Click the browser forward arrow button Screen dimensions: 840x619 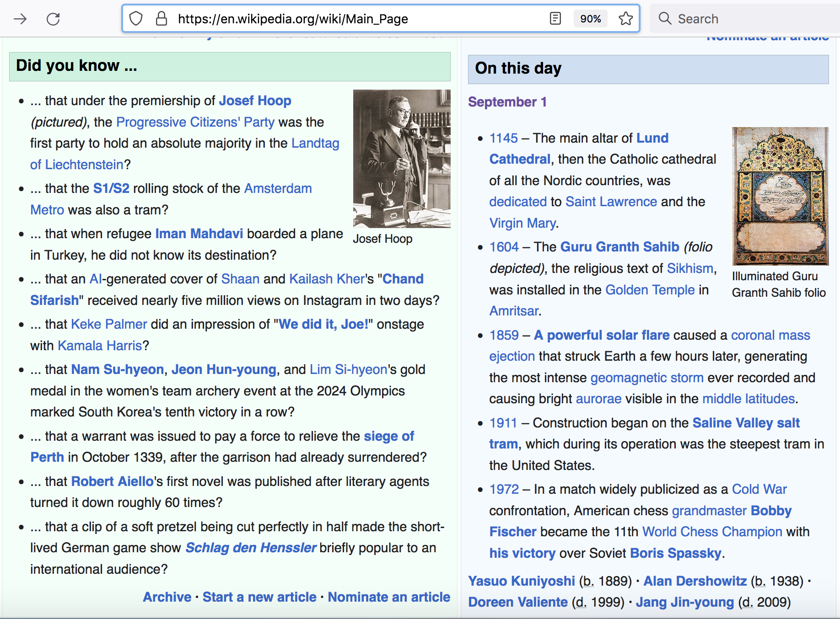point(20,19)
